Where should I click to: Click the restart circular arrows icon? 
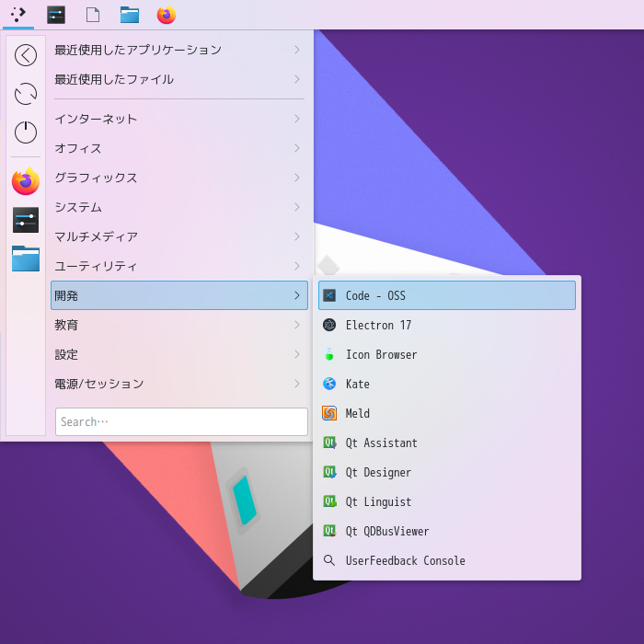pyautogui.click(x=26, y=94)
